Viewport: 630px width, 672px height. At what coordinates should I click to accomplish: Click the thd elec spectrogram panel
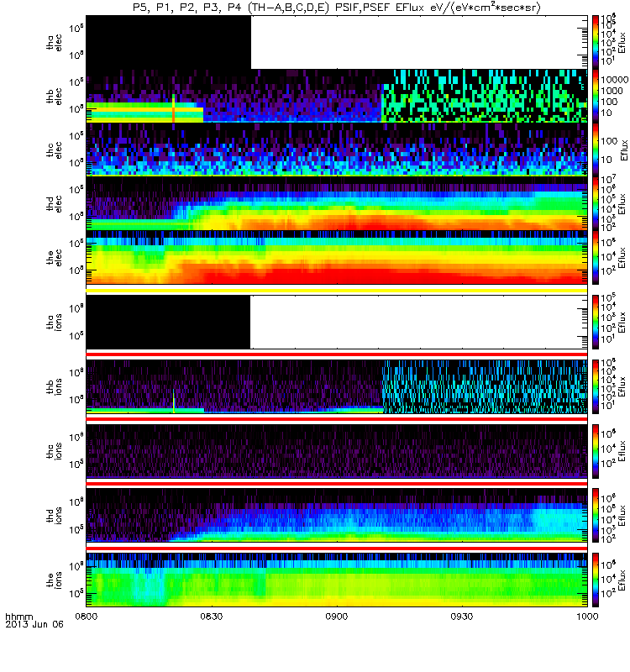pos(337,204)
